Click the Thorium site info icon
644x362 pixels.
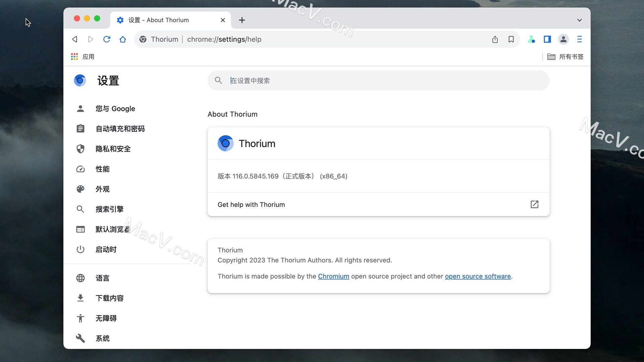tap(143, 39)
